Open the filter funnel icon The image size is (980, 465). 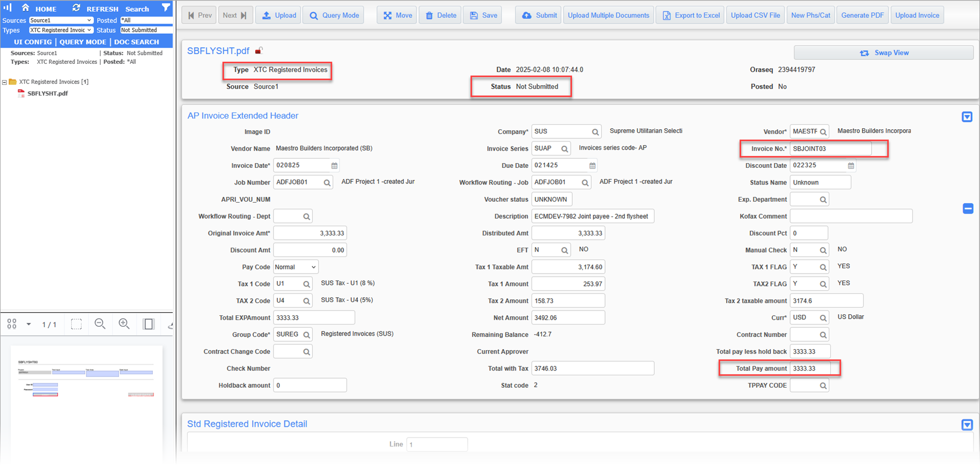(x=166, y=8)
